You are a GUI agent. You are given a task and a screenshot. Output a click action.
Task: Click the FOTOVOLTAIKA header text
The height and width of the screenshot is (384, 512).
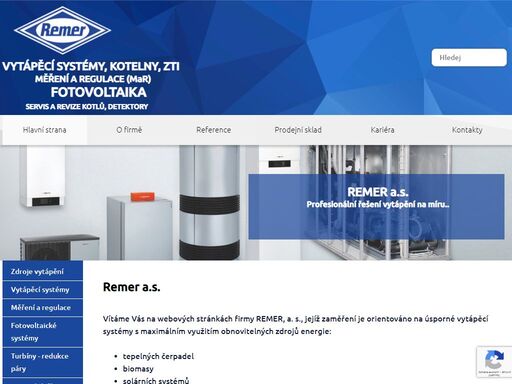99,92
